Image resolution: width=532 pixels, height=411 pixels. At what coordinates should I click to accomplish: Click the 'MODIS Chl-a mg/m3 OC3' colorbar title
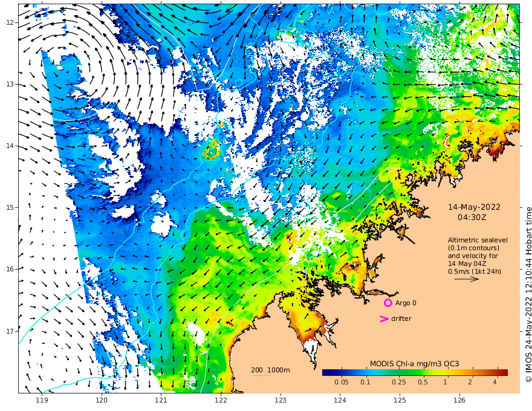(414, 364)
